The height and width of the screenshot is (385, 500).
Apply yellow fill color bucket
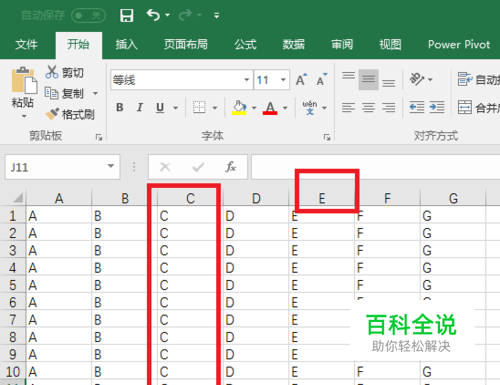coord(239,108)
